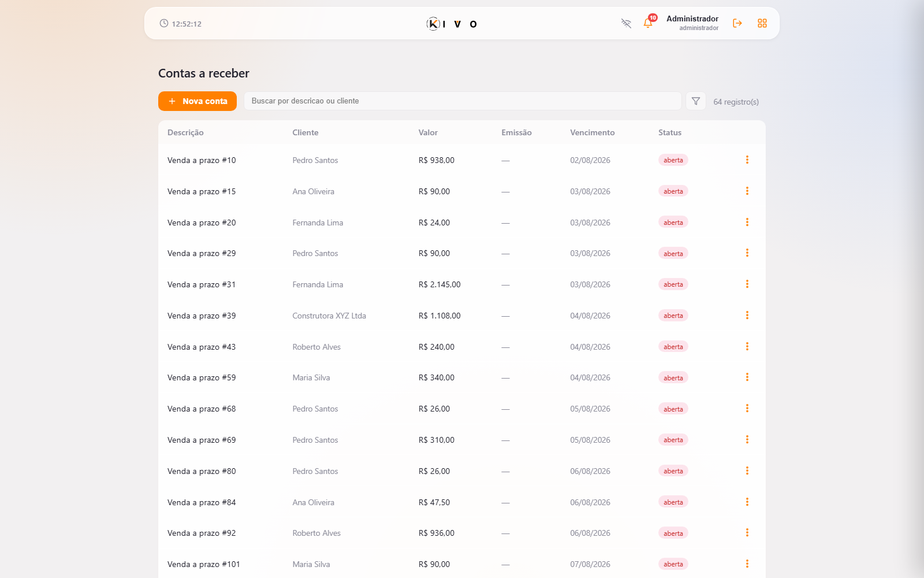Open actions menu for Venda a prazo #20
Image resolution: width=924 pixels, height=578 pixels.
coord(747,222)
